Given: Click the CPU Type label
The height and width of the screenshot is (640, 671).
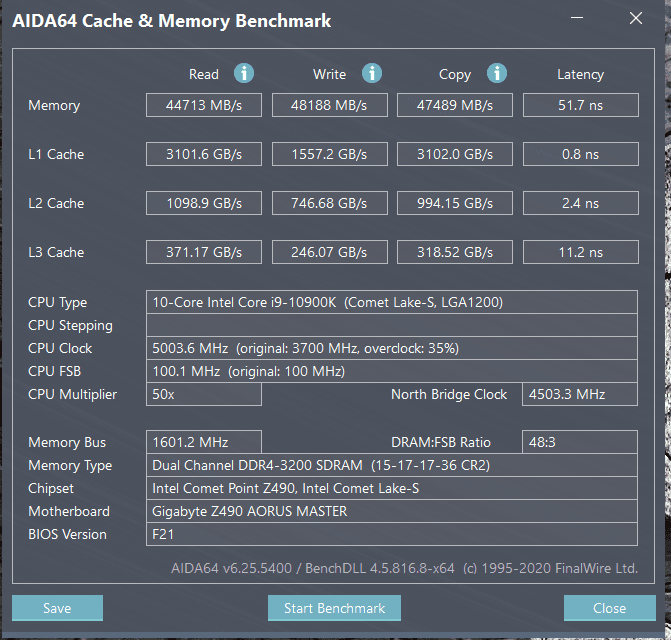Looking at the screenshot, I should point(57,303).
